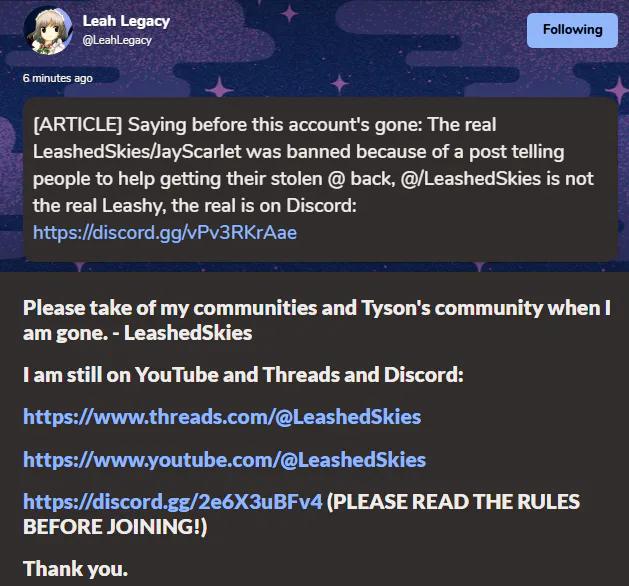The width and height of the screenshot is (629, 586).
Task: Select the @/LeashedSkies mention text
Action: click(471, 178)
